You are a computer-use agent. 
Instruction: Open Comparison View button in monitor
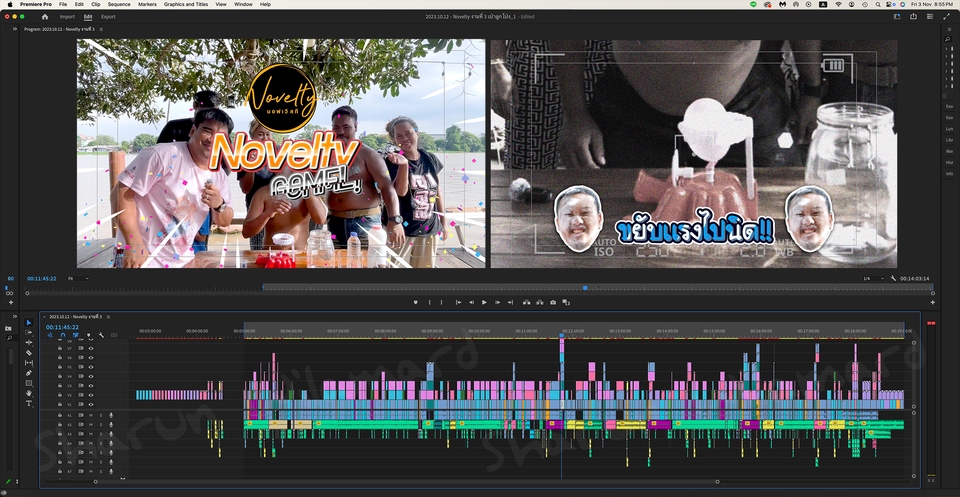(x=566, y=302)
